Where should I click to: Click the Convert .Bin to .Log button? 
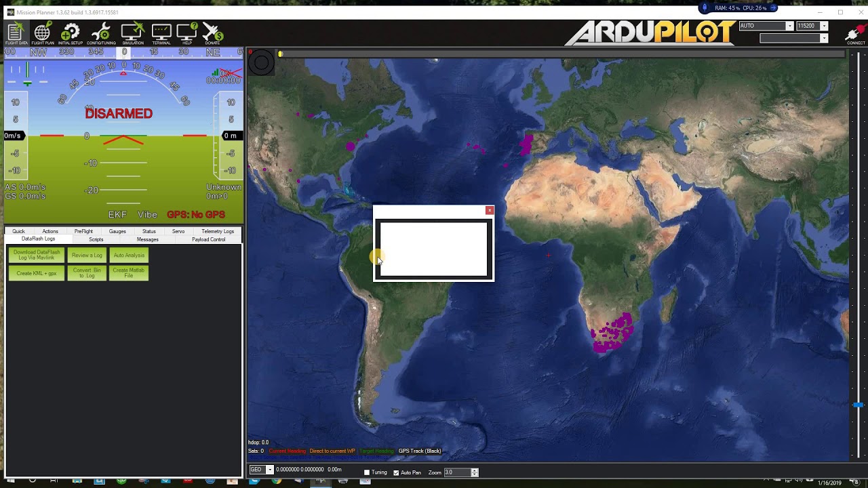click(87, 273)
